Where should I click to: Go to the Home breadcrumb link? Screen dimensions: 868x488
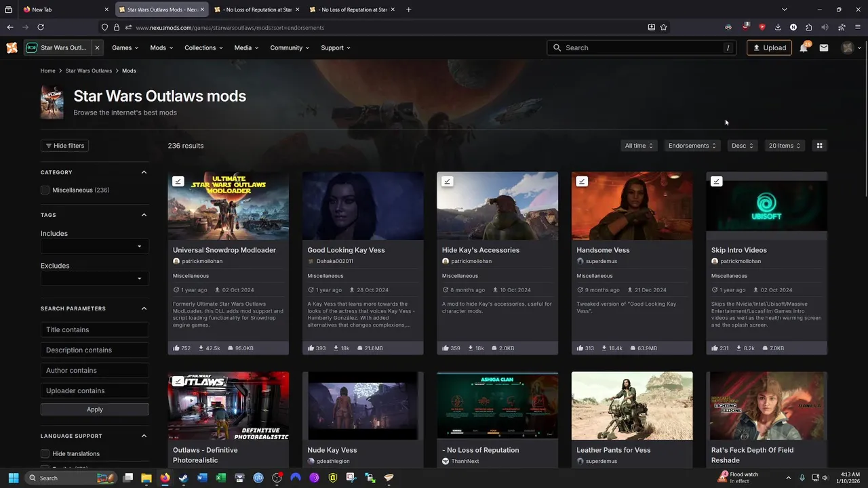click(47, 70)
